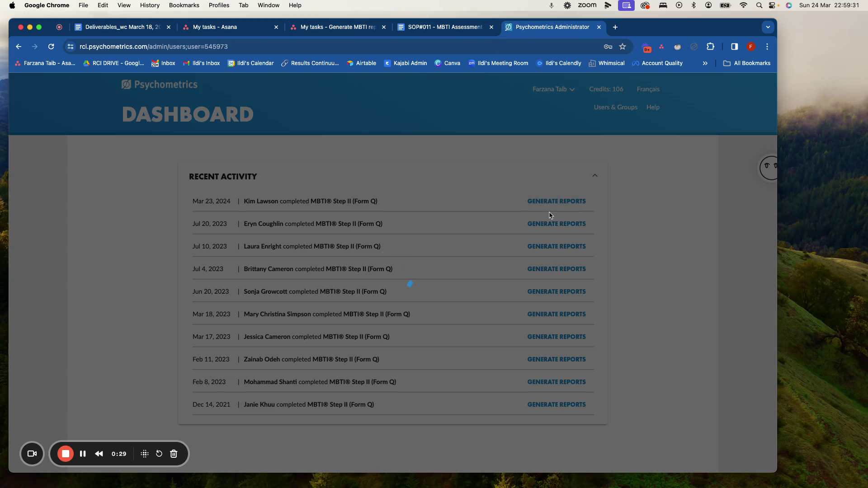Expand hidden bookmarks chevron

[x=705, y=63]
